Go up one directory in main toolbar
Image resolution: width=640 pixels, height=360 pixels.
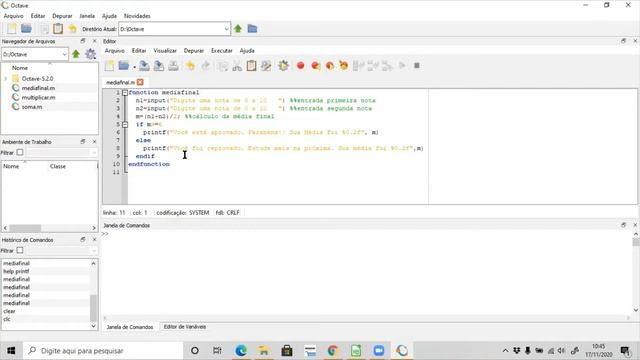238,29
